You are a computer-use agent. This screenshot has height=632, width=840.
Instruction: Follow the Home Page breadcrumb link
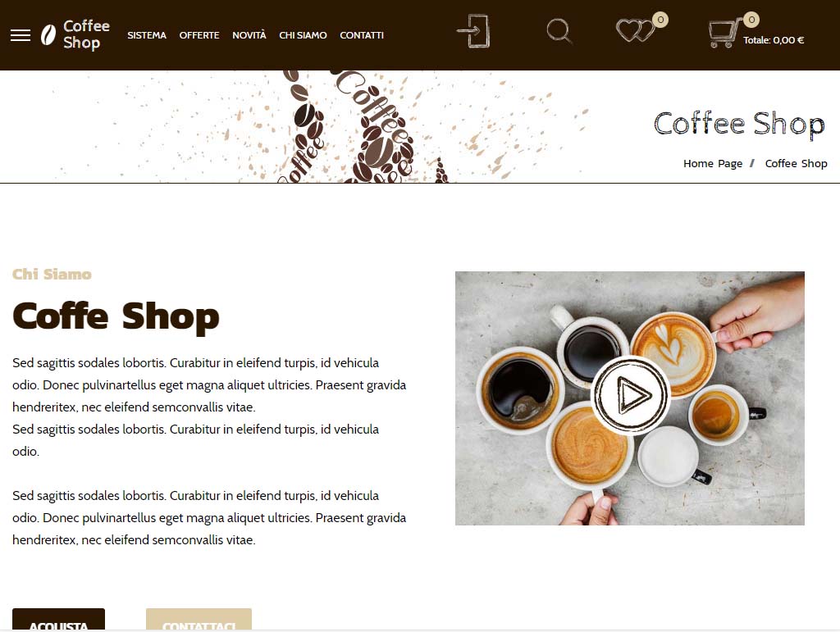pos(713,164)
